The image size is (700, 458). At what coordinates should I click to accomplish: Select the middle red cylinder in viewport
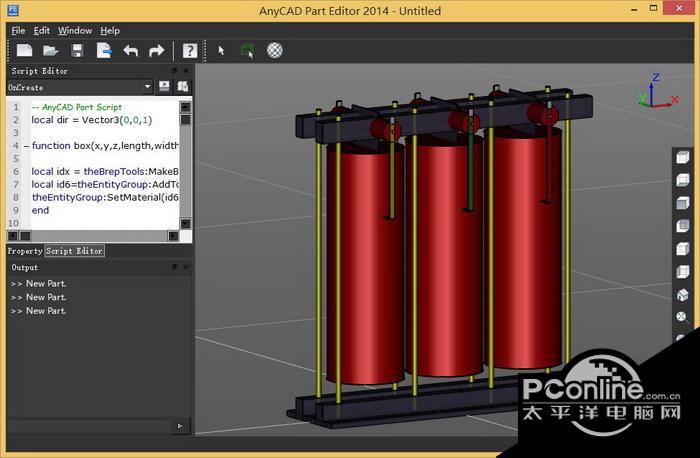(444, 259)
